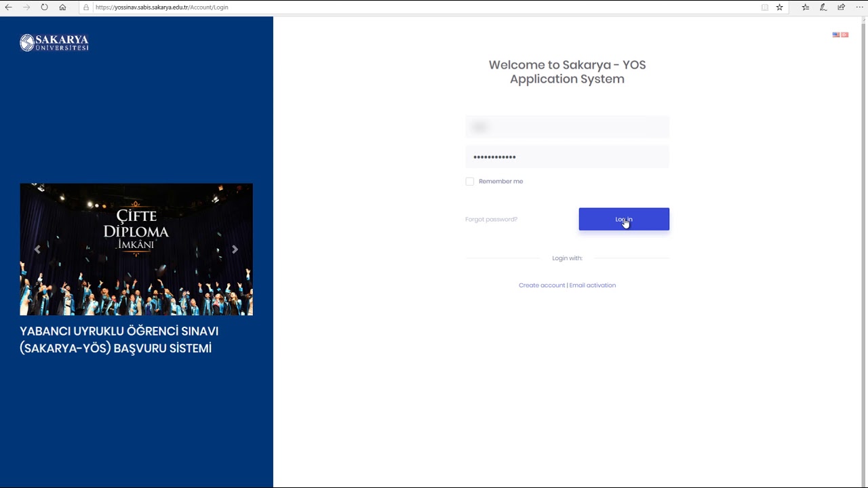Switch language with the US flag
Viewport: 868px width, 488px height.
pyautogui.click(x=836, y=35)
